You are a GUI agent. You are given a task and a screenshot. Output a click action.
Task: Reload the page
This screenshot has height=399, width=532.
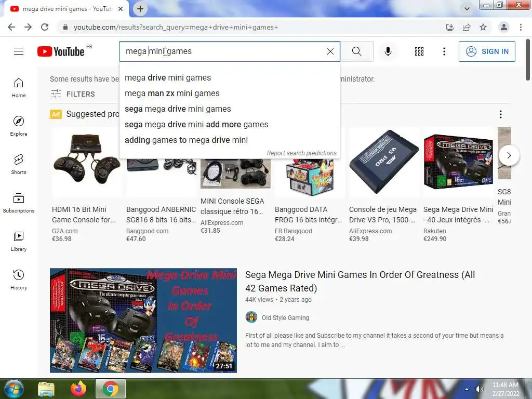[x=45, y=27]
